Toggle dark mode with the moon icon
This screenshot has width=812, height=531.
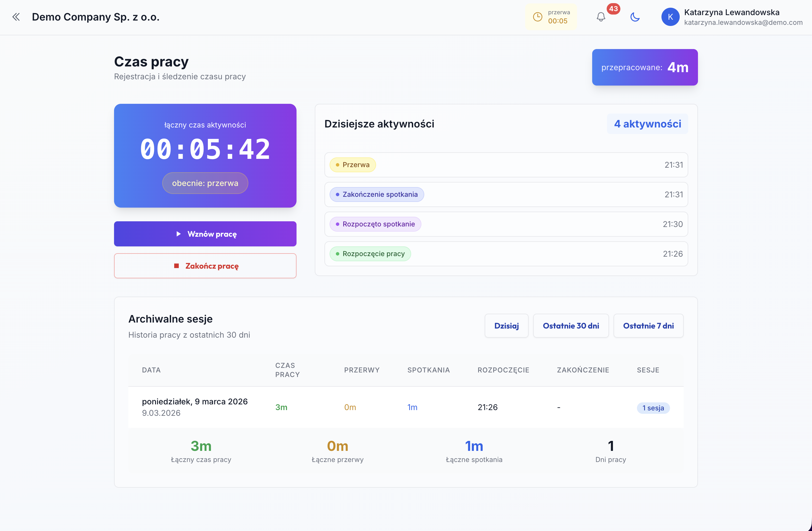pos(635,17)
